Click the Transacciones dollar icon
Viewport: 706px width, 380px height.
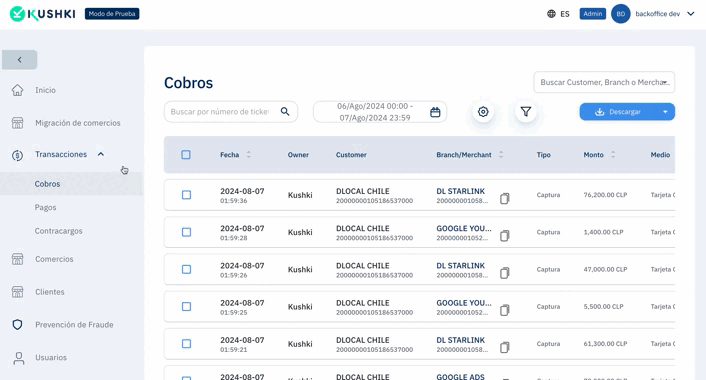[18, 155]
